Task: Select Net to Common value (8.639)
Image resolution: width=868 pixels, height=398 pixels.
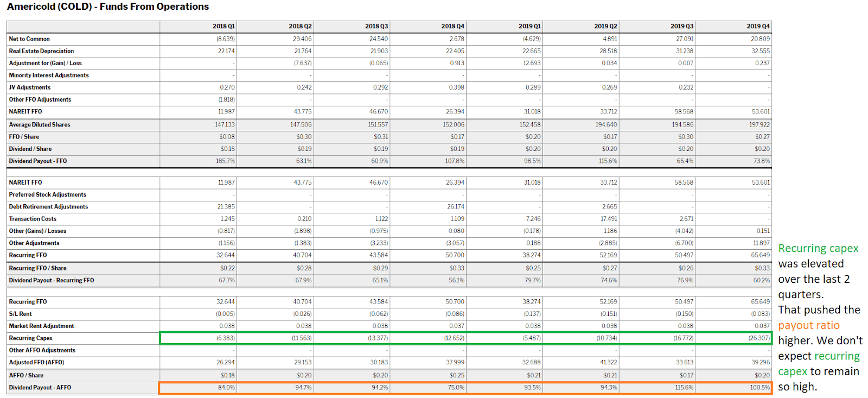Action: (226, 39)
